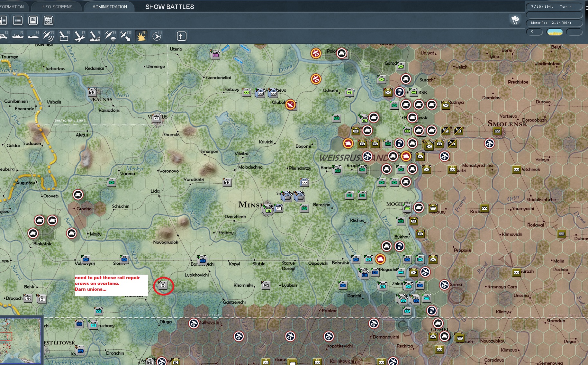Select the Soviet unit at Potchinok
Viewport: 588px width, 365px height.
(517, 169)
